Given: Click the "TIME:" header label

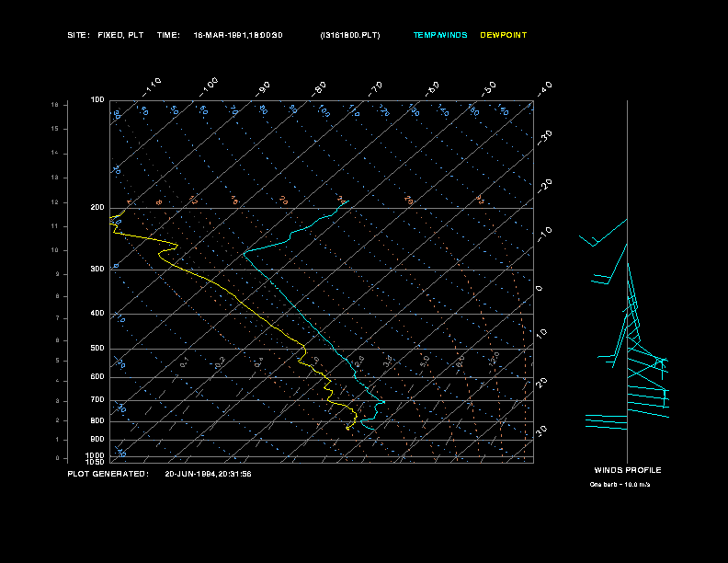Looking at the screenshot, I should pos(168,35).
